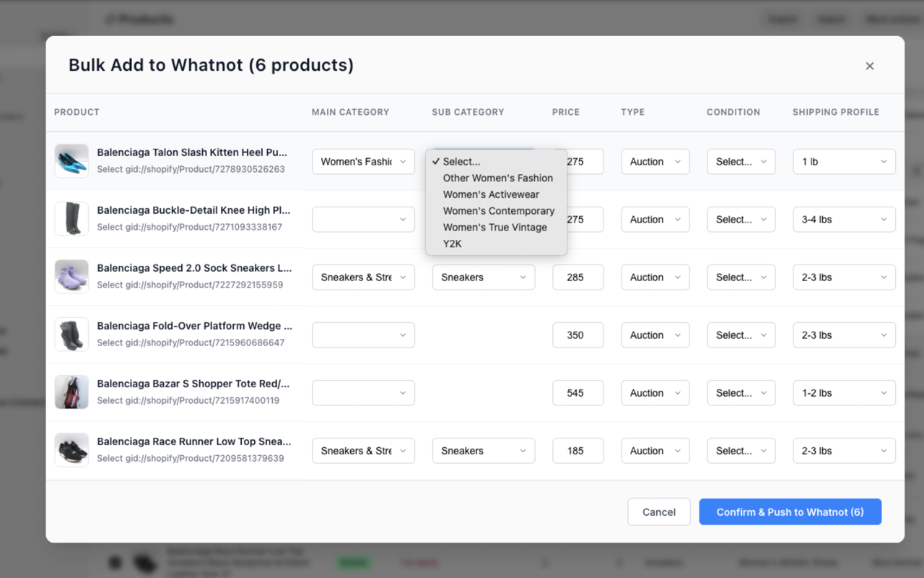Click the CONDITION column header
Image resolution: width=924 pixels, height=578 pixels.
733,112
